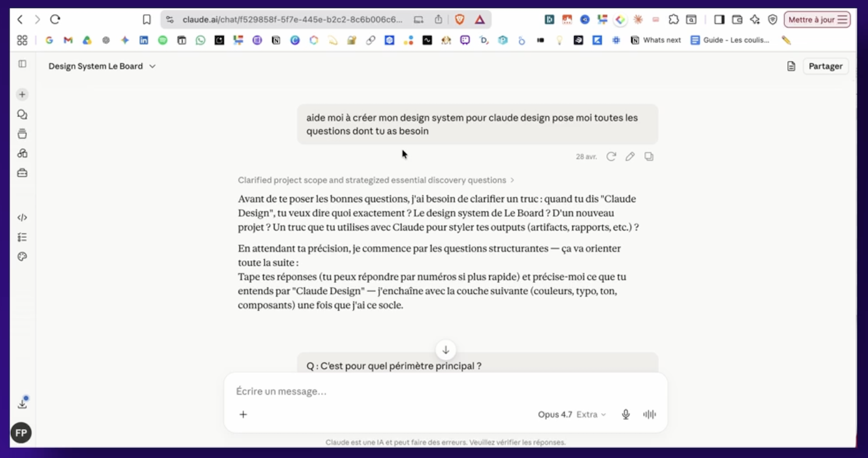868x458 pixels.
Task: Open the Claude starburst extension icon
Action: pos(638,19)
